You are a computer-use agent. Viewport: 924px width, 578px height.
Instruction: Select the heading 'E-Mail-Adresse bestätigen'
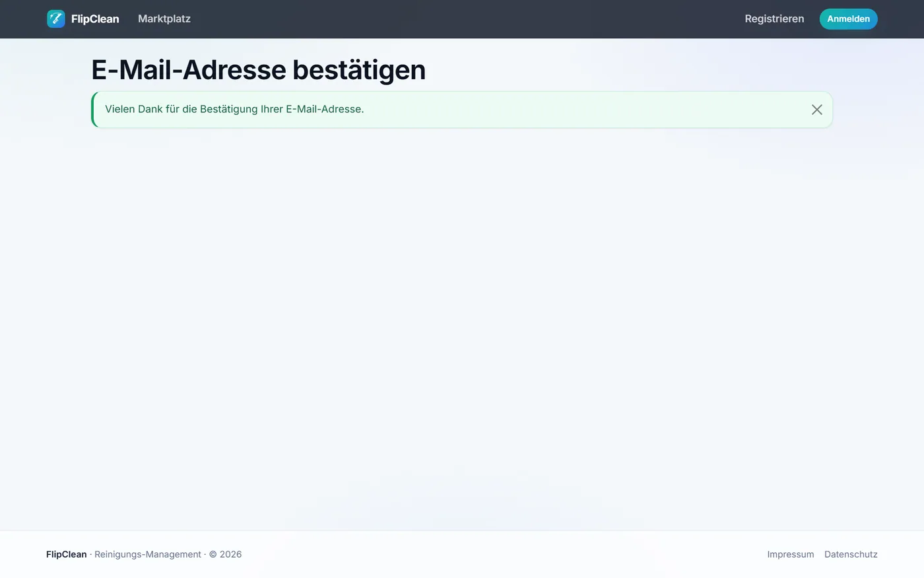tap(259, 70)
